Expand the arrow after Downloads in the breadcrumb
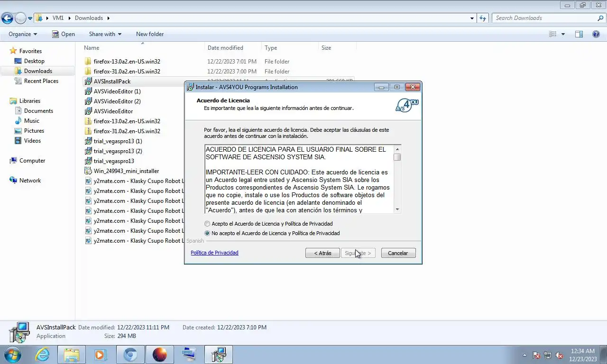The height and width of the screenshot is (364, 607). tap(108, 18)
